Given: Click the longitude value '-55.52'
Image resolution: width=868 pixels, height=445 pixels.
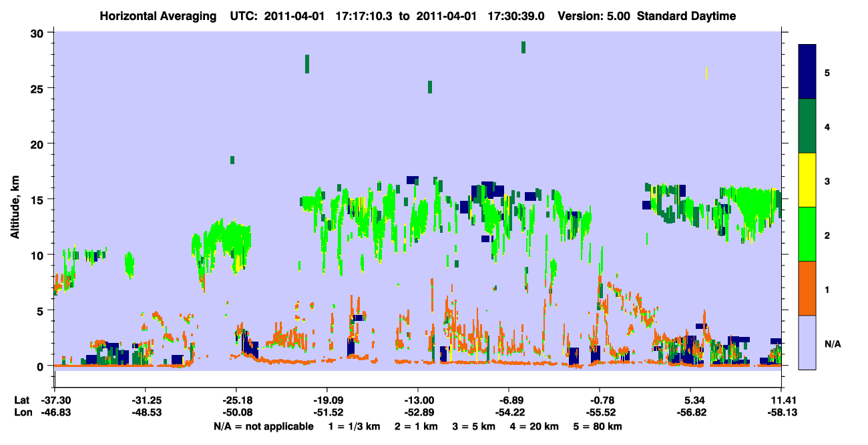Looking at the screenshot, I should 600,412.
